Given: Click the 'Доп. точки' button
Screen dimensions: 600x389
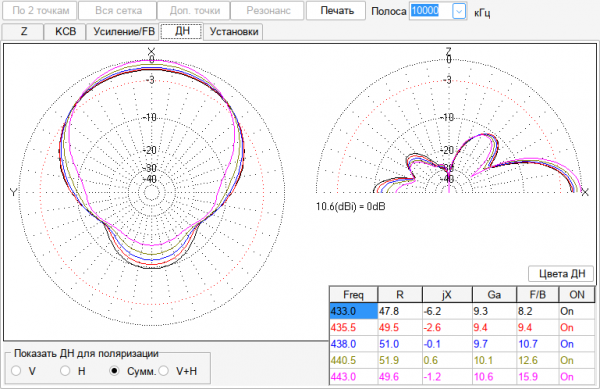Looking at the screenshot, I should [x=194, y=10].
